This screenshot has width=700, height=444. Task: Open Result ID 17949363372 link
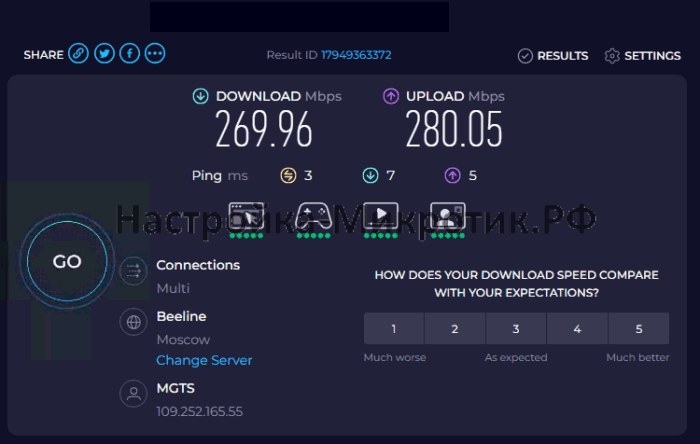tap(356, 55)
